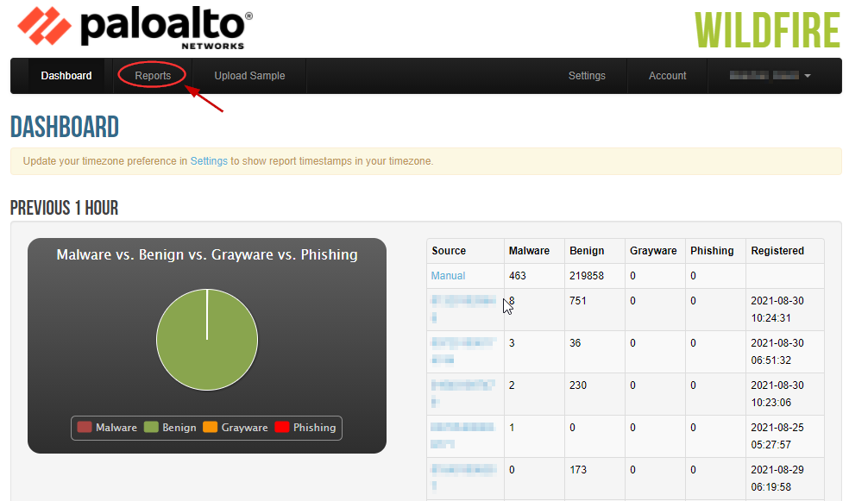868x501 pixels.
Task: Open the Dashboard tab
Action: (66, 76)
